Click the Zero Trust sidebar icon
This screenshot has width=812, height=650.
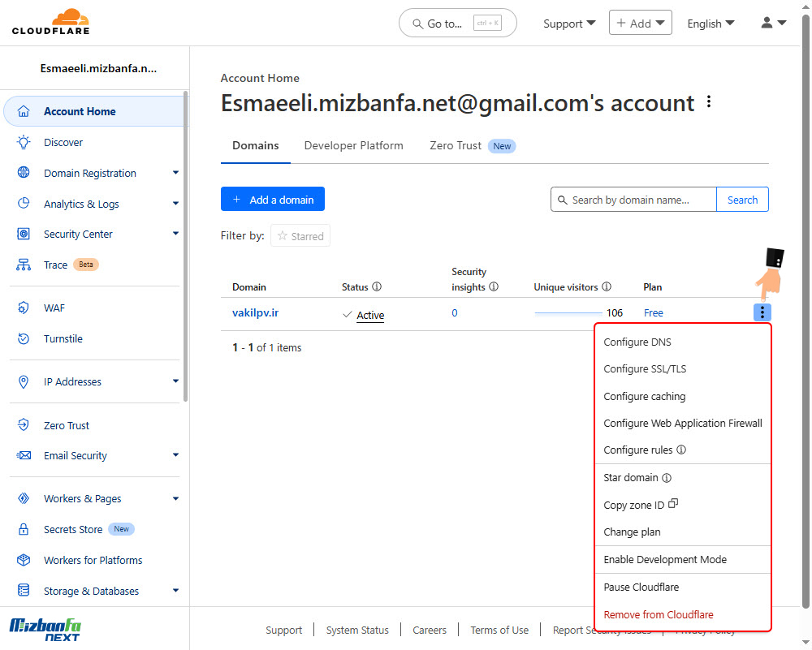[x=24, y=425]
